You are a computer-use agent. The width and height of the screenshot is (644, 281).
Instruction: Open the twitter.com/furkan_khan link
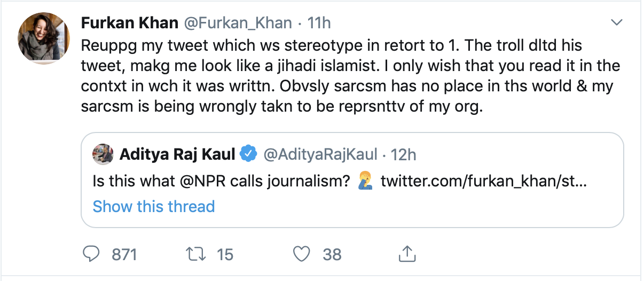(x=484, y=182)
